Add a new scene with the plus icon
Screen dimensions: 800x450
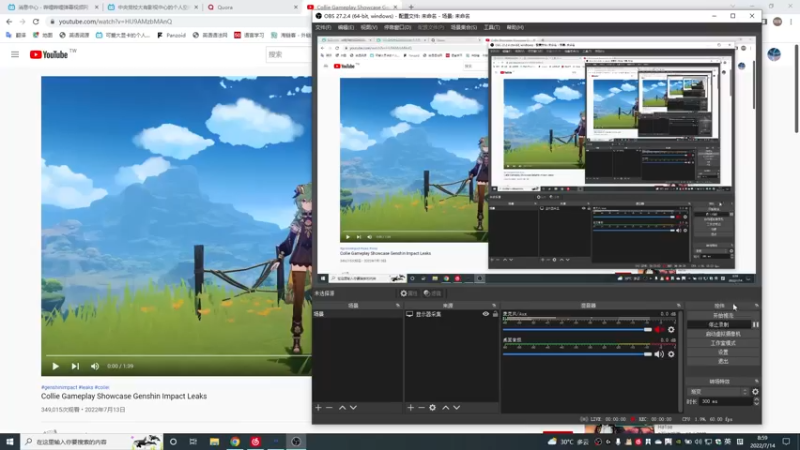pyautogui.click(x=318, y=408)
